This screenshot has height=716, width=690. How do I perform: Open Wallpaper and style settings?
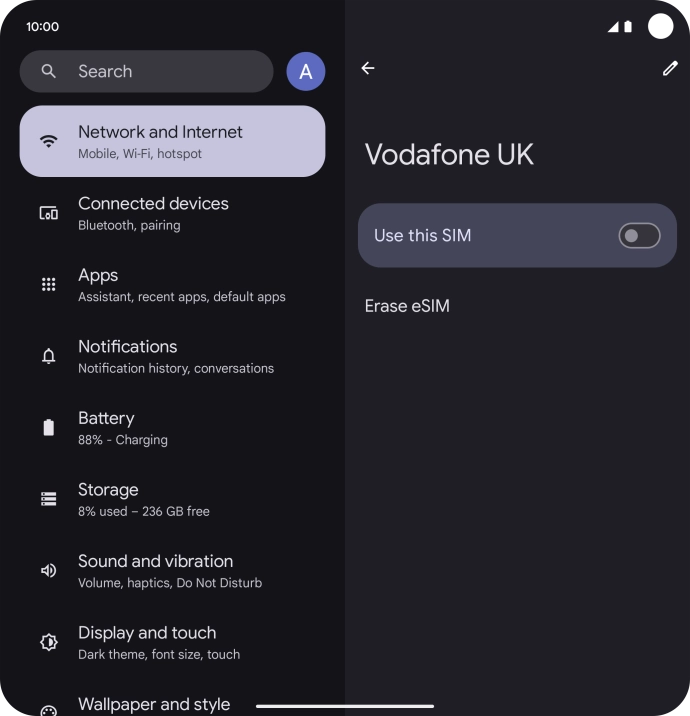click(154, 704)
